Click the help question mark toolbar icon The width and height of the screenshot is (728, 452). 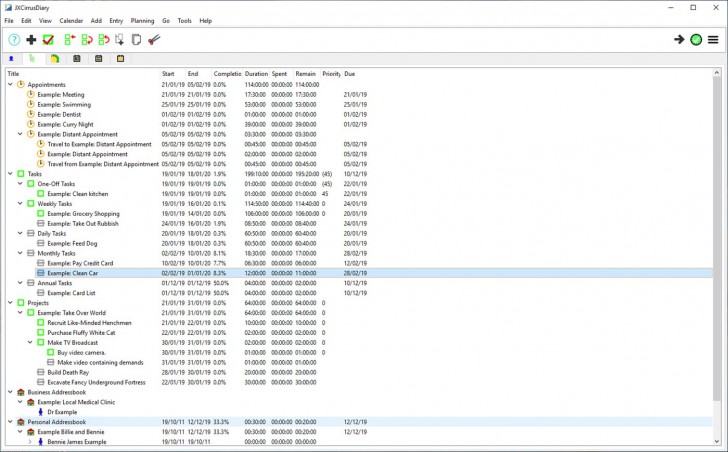pos(14,40)
